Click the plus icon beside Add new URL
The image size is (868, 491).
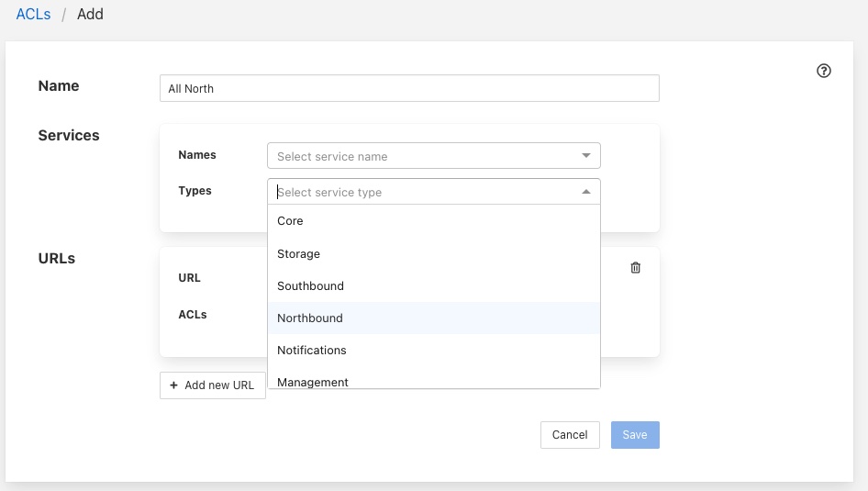(173, 385)
